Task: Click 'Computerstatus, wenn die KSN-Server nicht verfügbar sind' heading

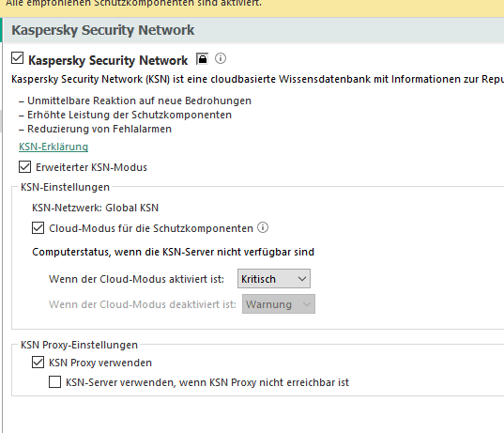Action: tap(174, 252)
